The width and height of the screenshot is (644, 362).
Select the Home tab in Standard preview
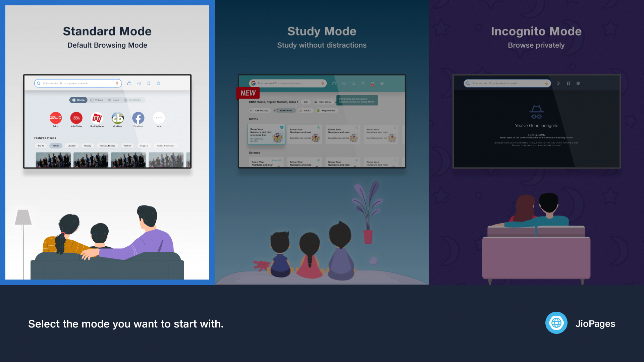78,100
